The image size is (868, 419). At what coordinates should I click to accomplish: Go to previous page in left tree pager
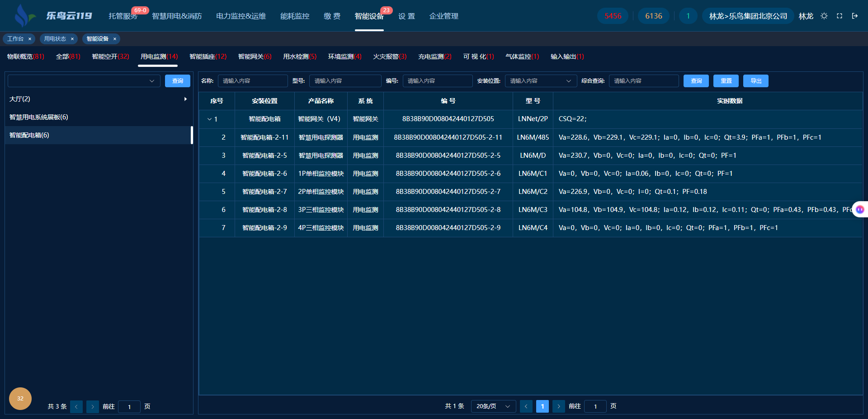pyautogui.click(x=76, y=406)
